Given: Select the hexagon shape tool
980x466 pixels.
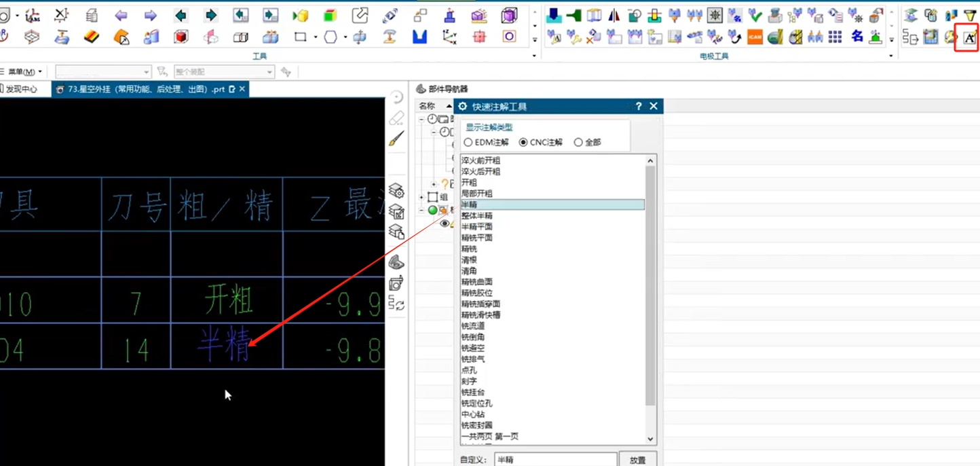Looking at the screenshot, I should click(x=330, y=37).
